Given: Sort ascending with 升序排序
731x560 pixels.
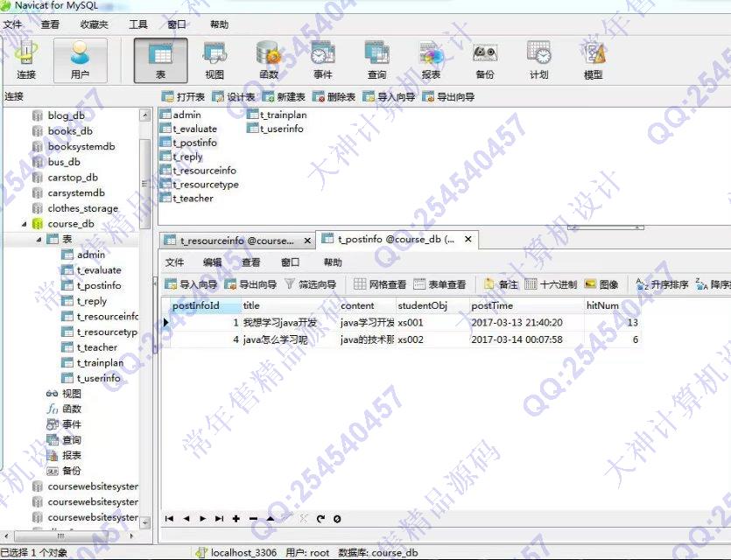Looking at the screenshot, I should [x=663, y=284].
